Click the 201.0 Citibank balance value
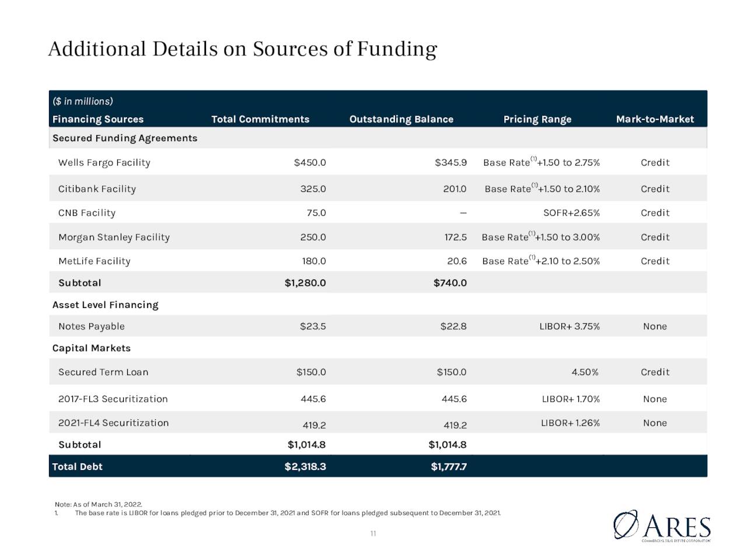This screenshot has height=560, width=747. click(x=454, y=189)
